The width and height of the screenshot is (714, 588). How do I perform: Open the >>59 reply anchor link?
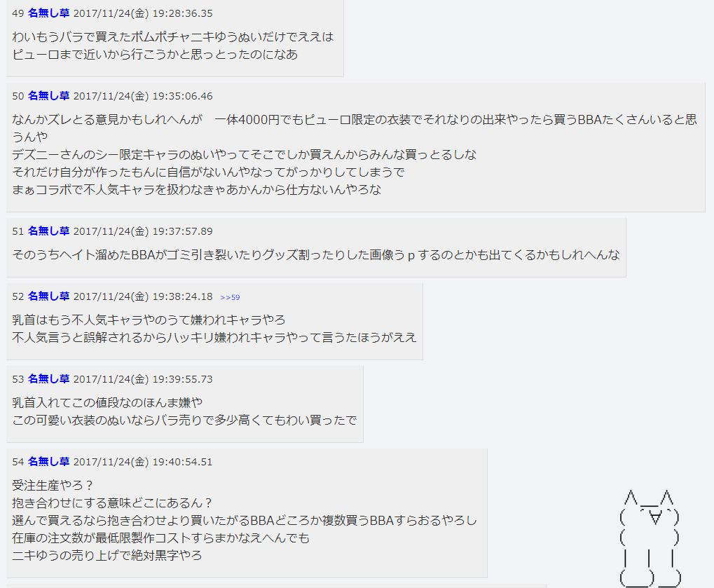pos(230,297)
